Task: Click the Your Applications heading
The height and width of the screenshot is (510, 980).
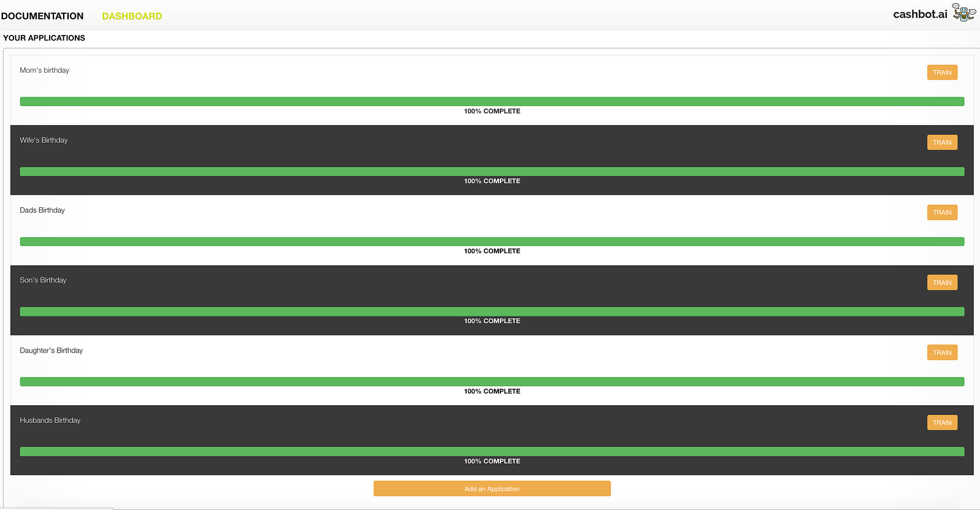Action: click(x=44, y=38)
